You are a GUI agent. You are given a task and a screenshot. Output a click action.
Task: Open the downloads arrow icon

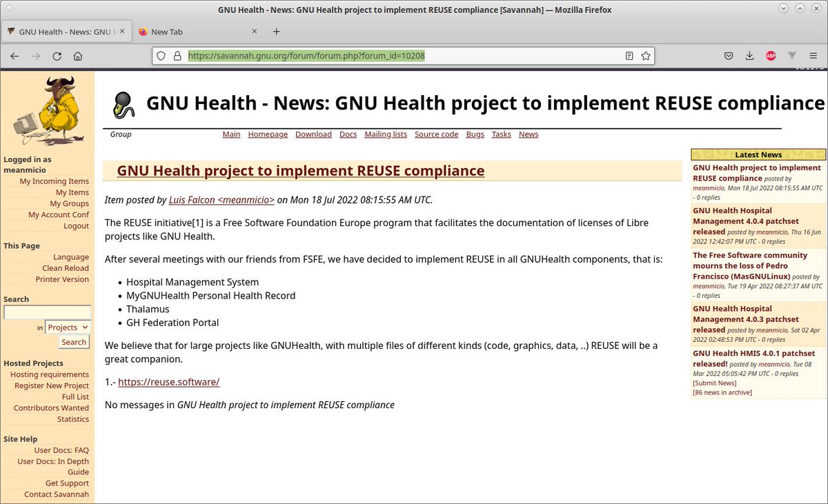749,56
